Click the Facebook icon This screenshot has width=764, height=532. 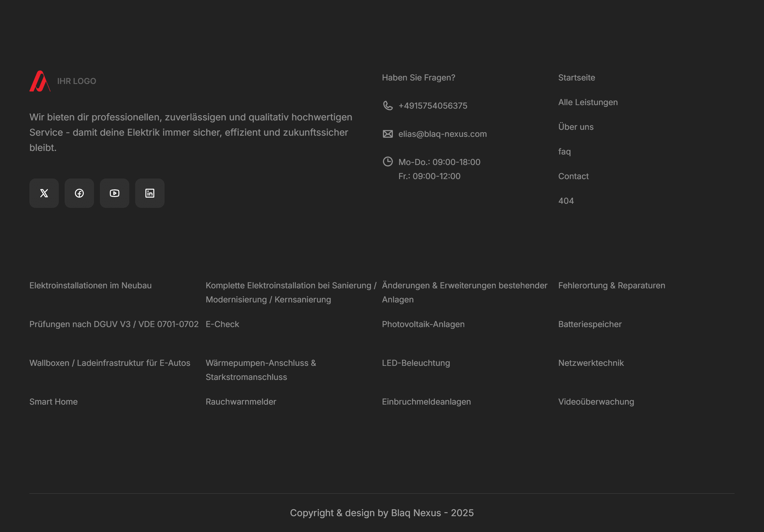point(79,193)
